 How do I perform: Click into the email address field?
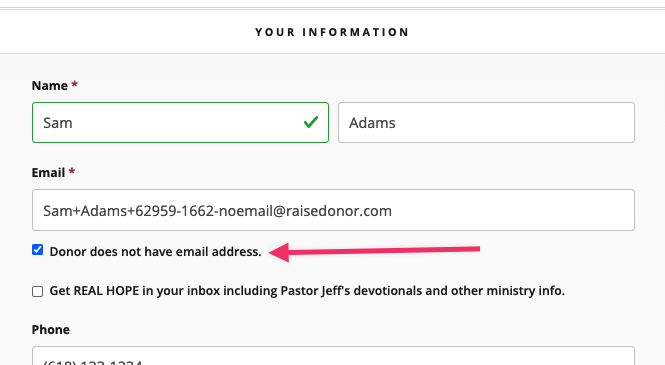tap(333, 210)
